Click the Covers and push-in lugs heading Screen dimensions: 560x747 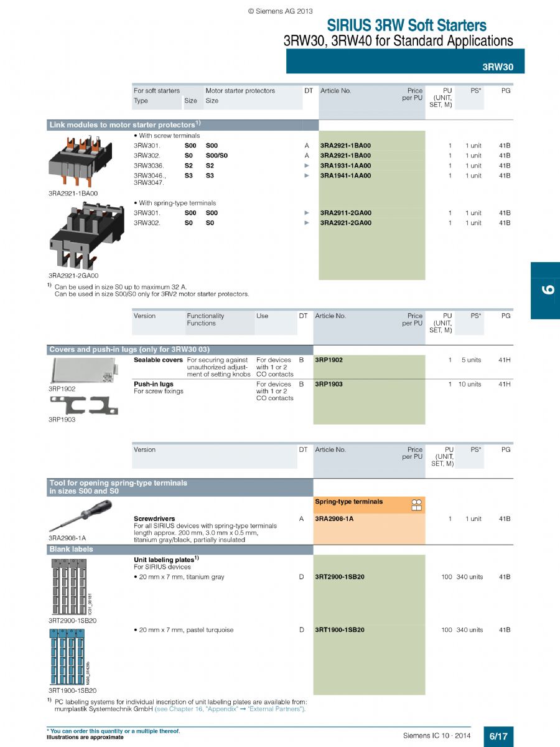coord(129,350)
